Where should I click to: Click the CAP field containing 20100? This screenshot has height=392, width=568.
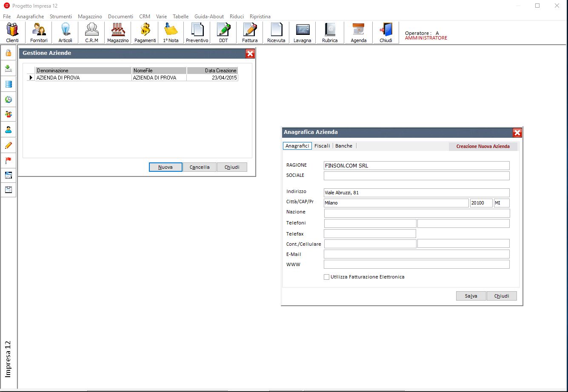point(481,203)
